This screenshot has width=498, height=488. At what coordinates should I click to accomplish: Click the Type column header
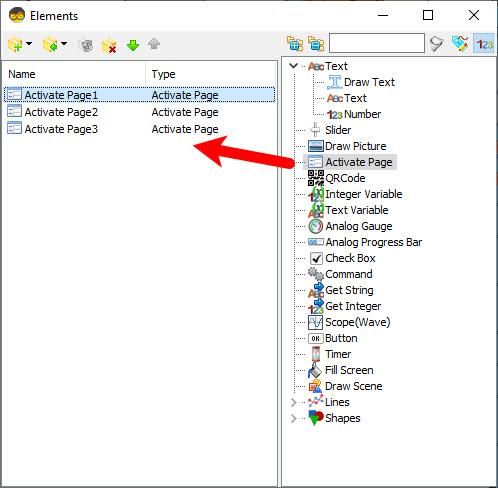[x=211, y=74]
